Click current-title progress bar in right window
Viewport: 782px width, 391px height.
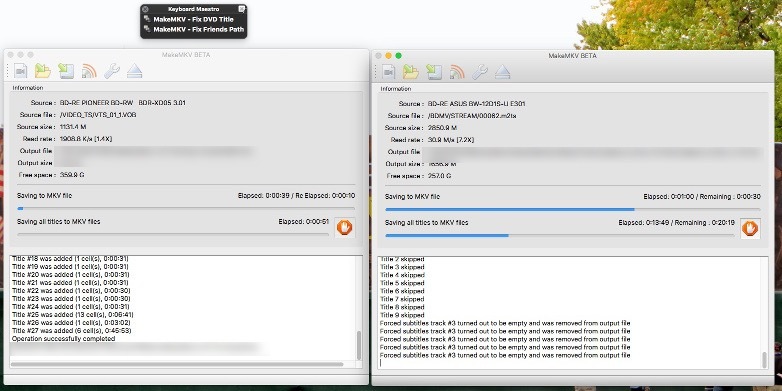(x=573, y=209)
